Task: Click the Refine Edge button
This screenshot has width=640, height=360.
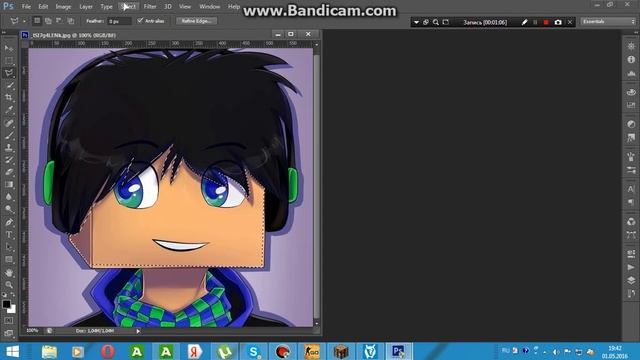Action: coord(196,21)
